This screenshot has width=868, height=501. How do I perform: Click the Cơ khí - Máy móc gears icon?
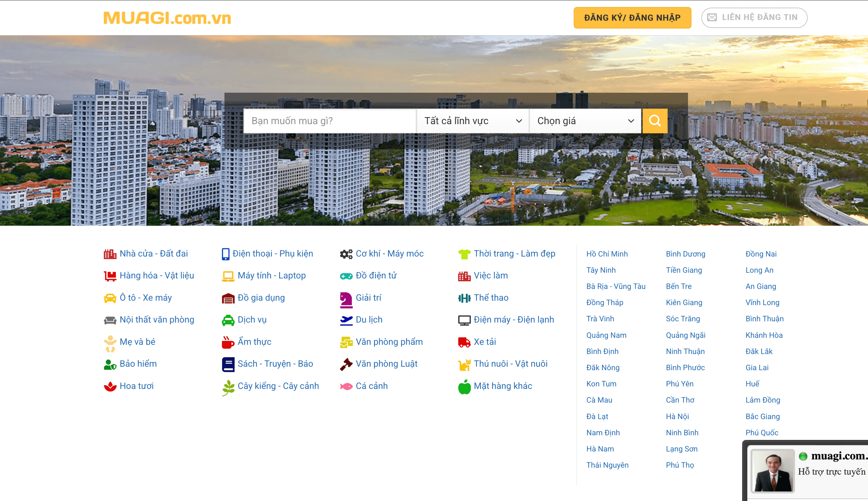[346, 254]
